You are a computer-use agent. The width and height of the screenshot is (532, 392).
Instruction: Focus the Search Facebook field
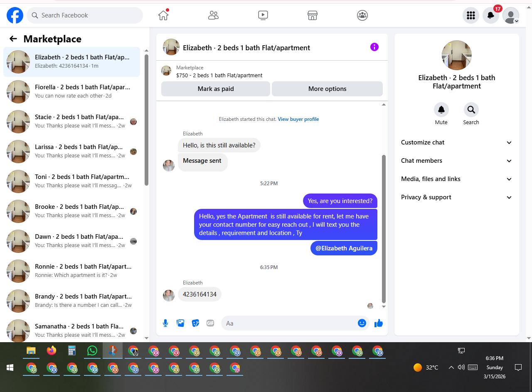85,15
